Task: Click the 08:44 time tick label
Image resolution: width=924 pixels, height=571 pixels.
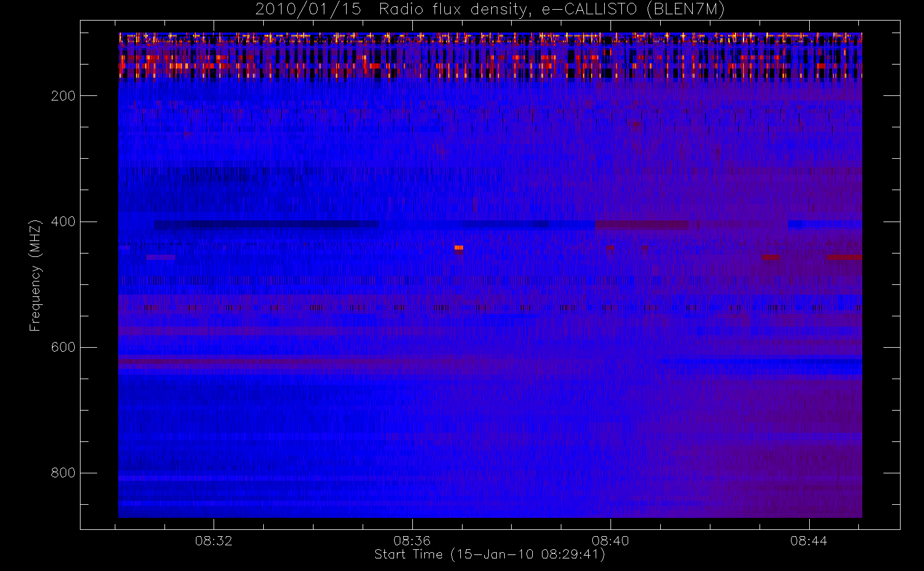Action: [x=809, y=541]
